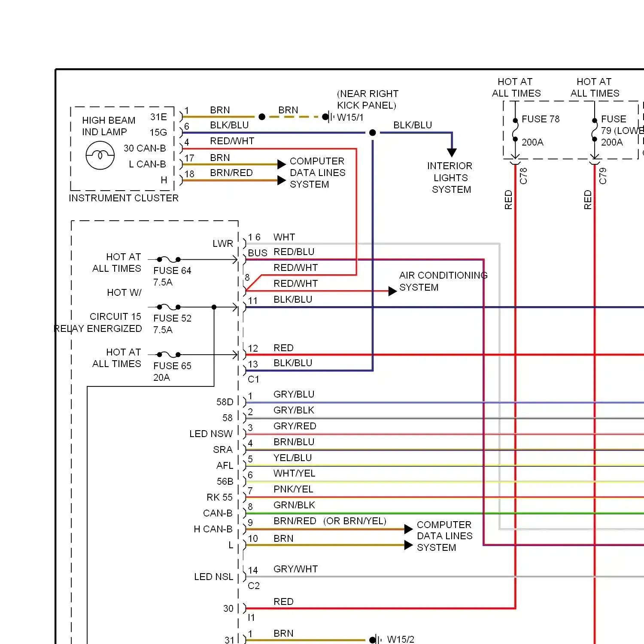Click the W15/2 ground label
This screenshot has height=644, width=644.
pos(401,640)
